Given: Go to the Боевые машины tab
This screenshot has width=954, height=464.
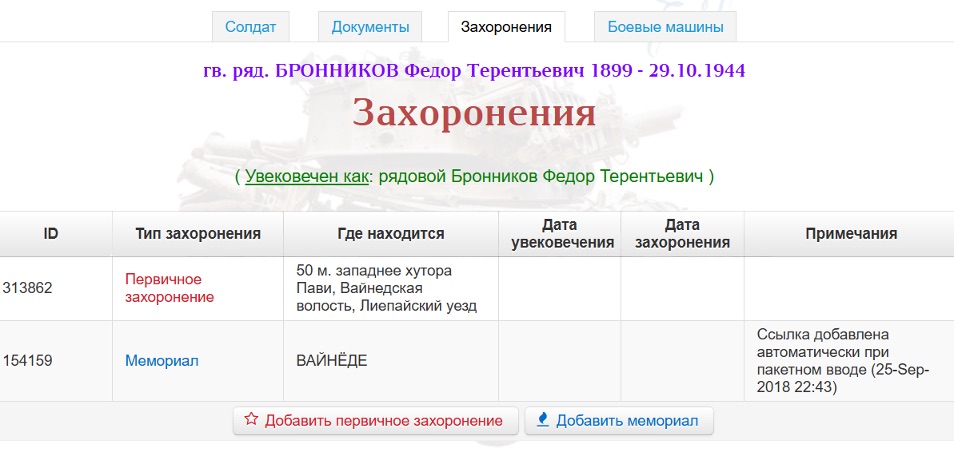Looking at the screenshot, I should [665, 27].
